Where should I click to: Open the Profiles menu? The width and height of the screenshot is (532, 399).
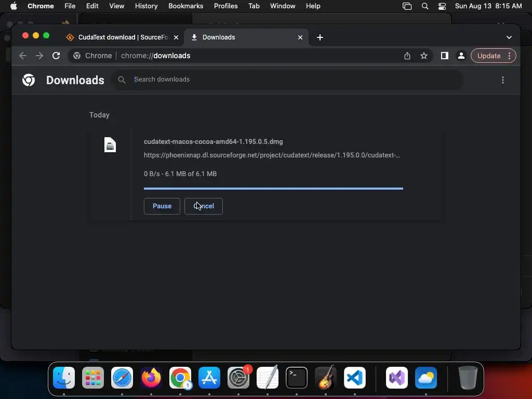[225, 6]
